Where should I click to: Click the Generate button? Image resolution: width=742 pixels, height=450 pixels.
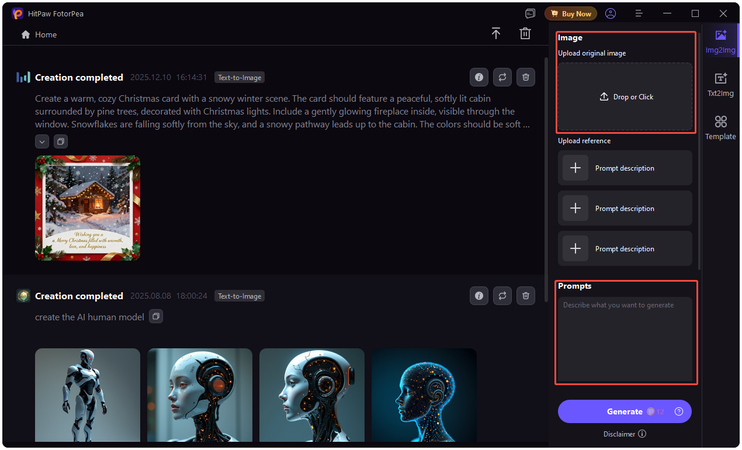pyautogui.click(x=625, y=411)
